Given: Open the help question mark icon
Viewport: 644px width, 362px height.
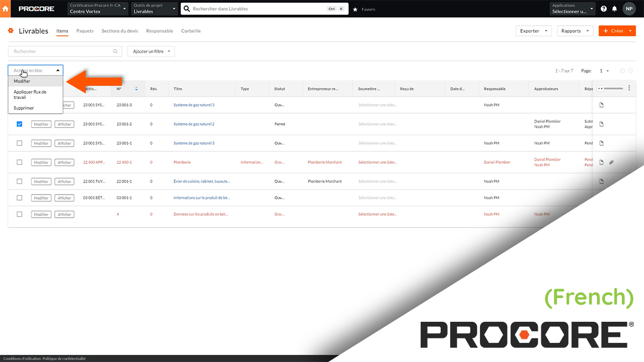Looking at the screenshot, I should point(604,9).
